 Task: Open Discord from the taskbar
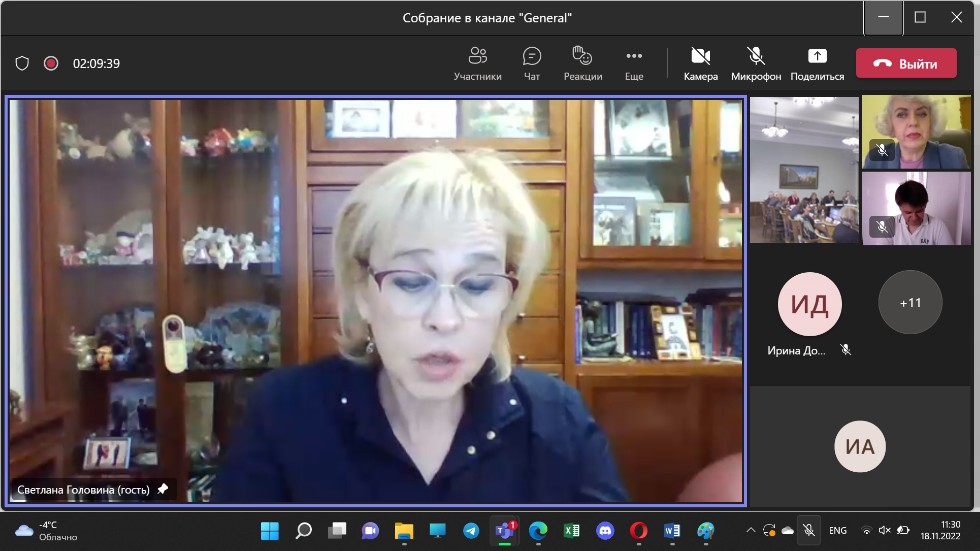(604, 530)
